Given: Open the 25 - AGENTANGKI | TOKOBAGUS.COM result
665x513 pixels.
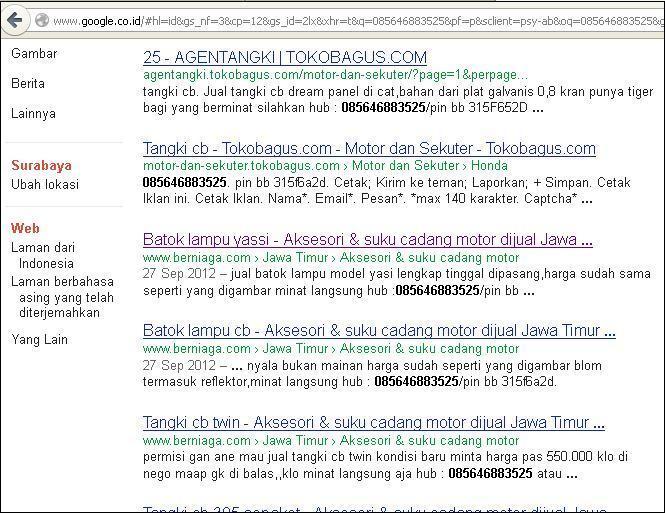Looking at the screenshot, I should pos(285,57).
